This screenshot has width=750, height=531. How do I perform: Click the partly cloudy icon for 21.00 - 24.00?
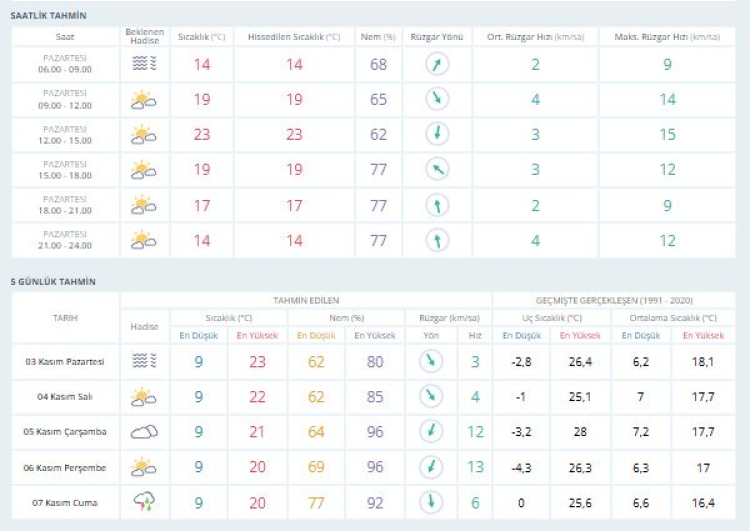(x=144, y=240)
